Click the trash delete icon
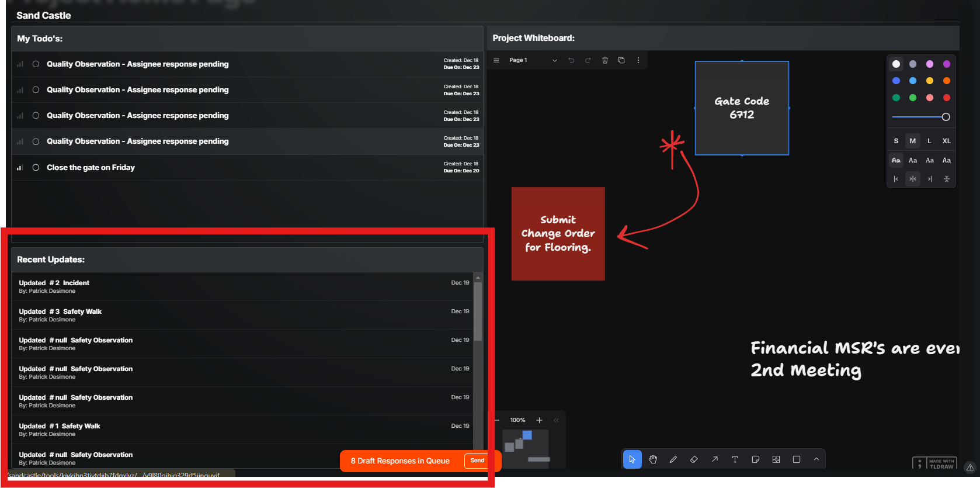980x488 pixels. point(605,60)
